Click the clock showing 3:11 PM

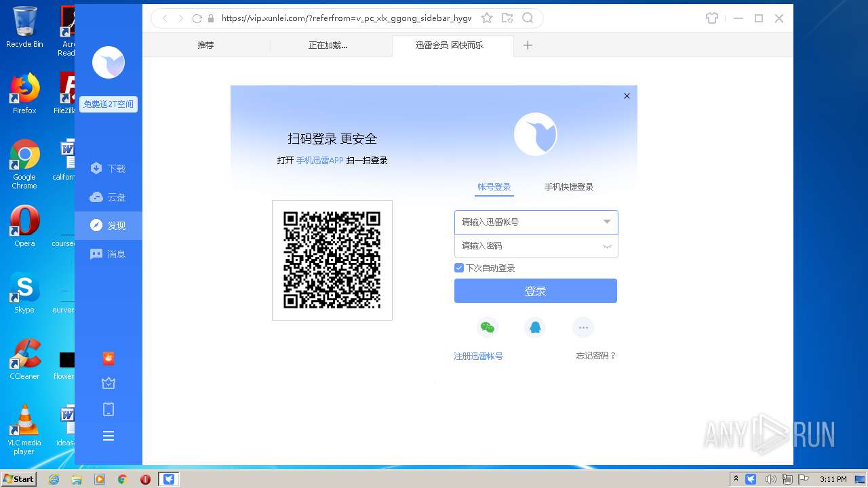pyautogui.click(x=833, y=479)
